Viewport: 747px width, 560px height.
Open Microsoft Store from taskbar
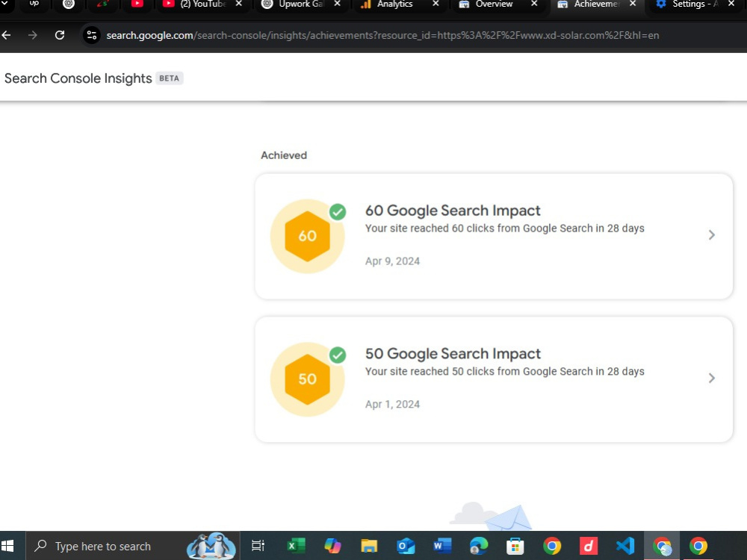tap(515, 546)
